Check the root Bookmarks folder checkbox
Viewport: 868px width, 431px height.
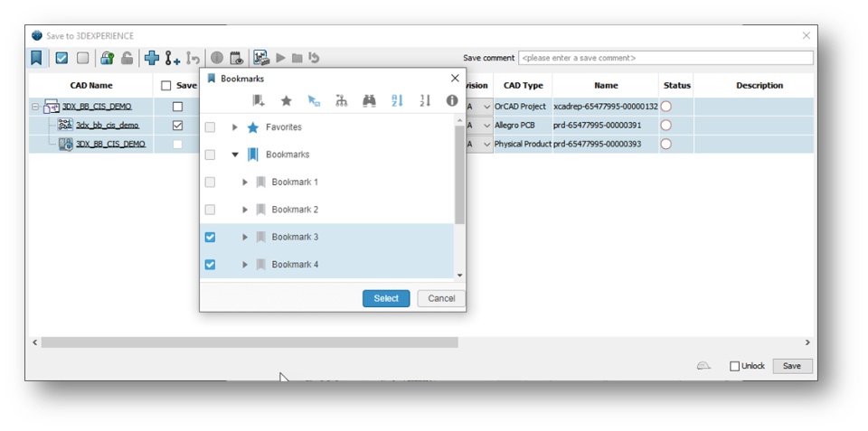pyautogui.click(x=210, y=155)
